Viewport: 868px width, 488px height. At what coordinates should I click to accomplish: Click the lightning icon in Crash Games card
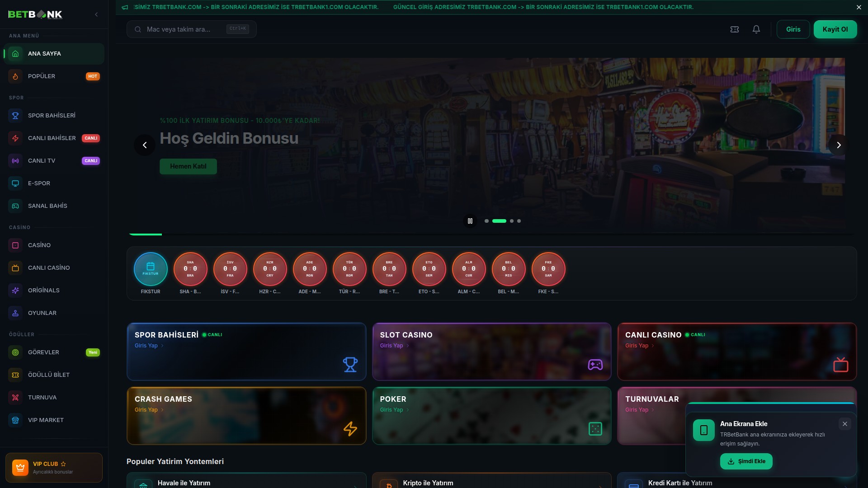350,428
